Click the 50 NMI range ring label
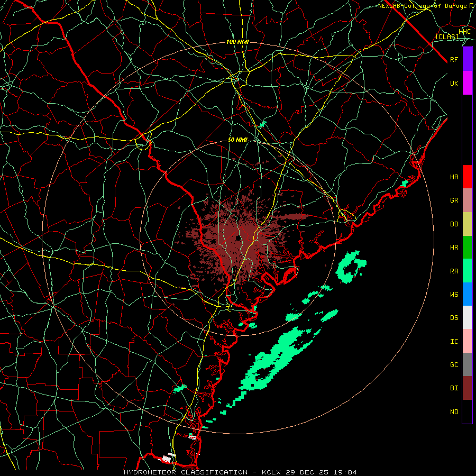This screenshot has width=476, height=476. click(237, 140)
